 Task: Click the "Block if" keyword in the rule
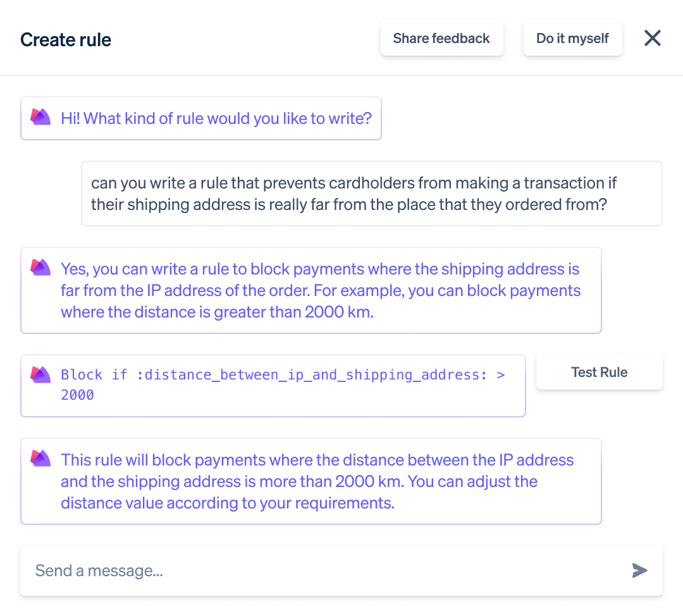94,374
